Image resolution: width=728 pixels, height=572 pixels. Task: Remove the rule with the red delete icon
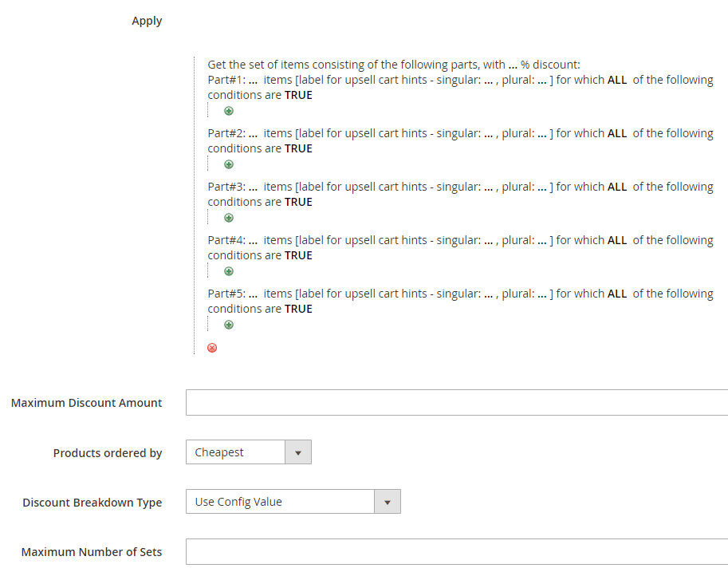pos(212,348)
